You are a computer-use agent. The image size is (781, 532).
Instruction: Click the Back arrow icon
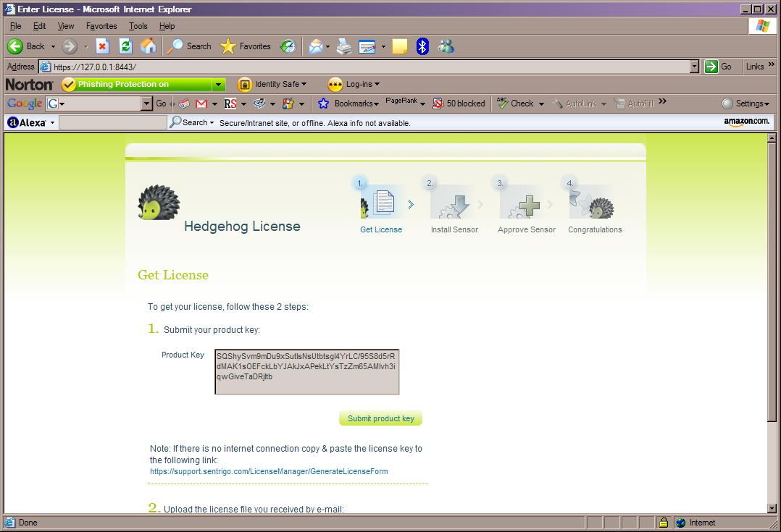tap(15, 46)
